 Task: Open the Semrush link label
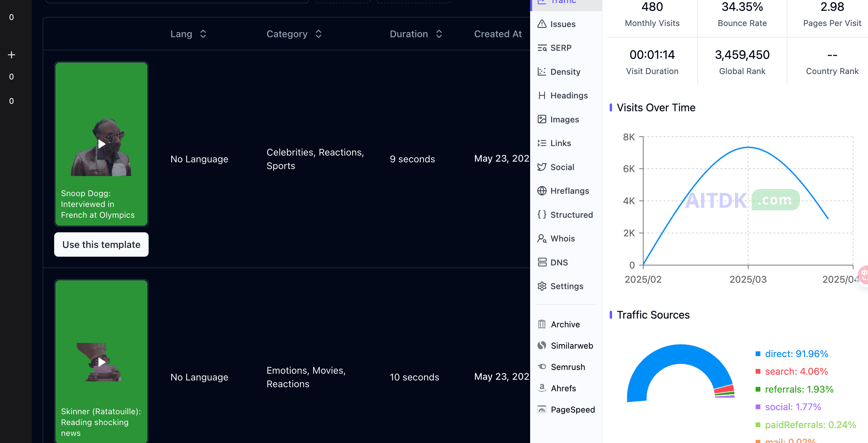click(568, 367)
